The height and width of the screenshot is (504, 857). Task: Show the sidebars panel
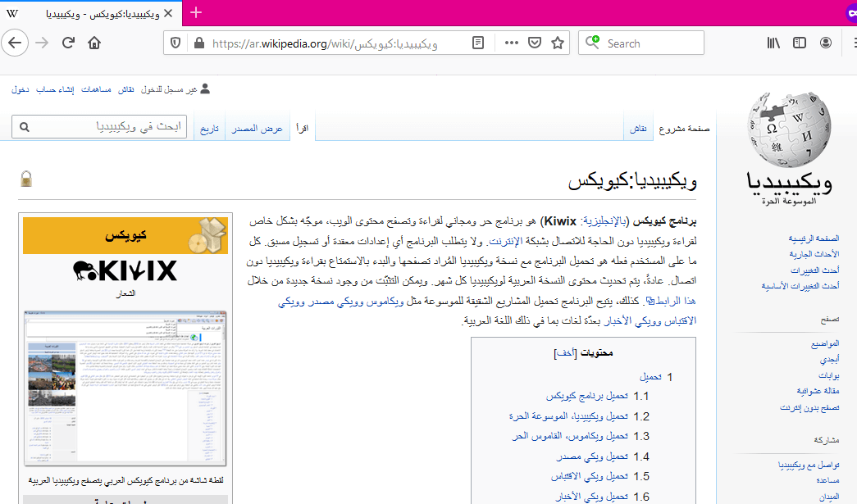[799, 43]
